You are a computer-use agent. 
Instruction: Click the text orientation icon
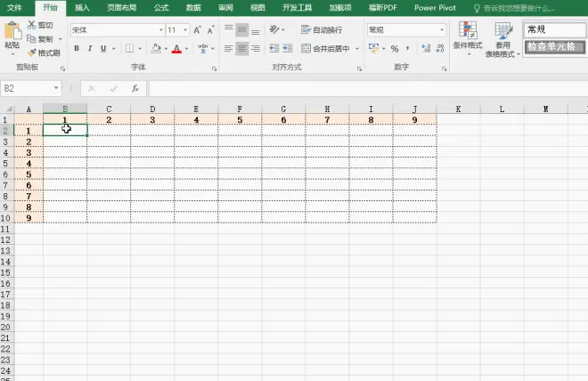coord(274,29)
